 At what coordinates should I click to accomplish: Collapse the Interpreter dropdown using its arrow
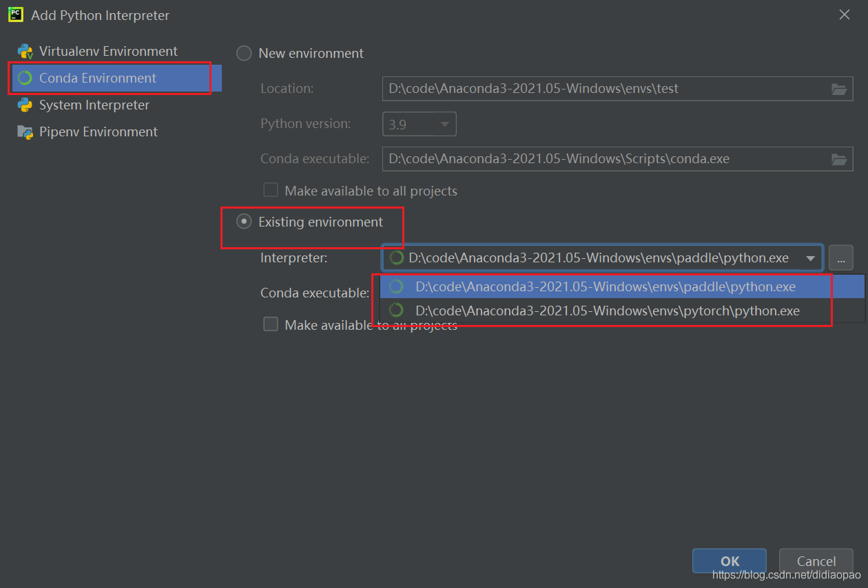point(810,258)
